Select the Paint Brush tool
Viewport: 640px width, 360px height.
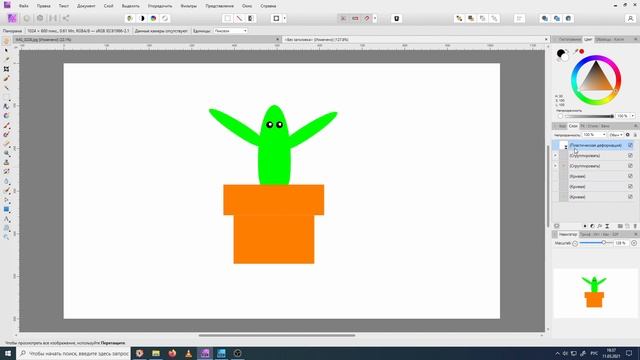point(6,126)
